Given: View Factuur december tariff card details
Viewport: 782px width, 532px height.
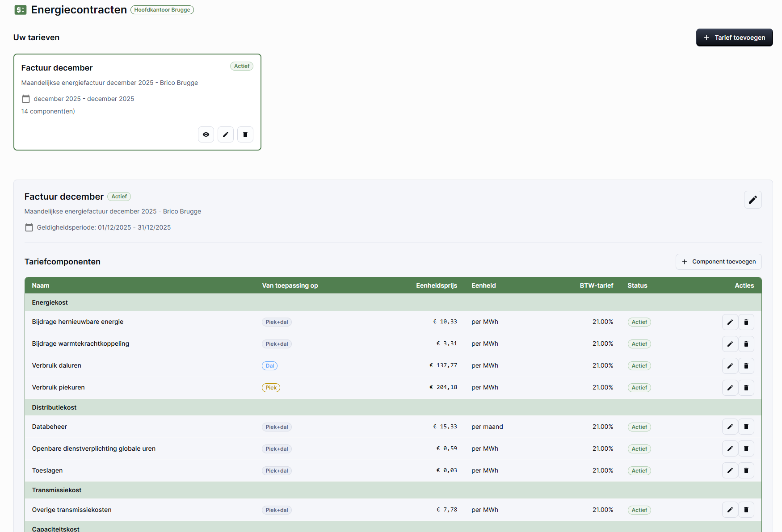Looking at the screenshot, I should pyautogui.click(x=206, y=134).
